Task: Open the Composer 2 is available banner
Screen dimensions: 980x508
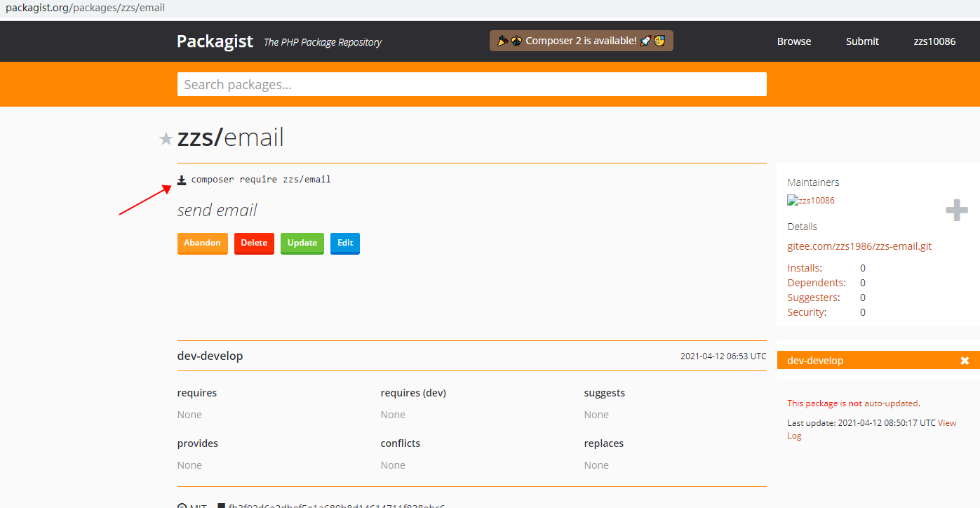Action: point(581,41)
